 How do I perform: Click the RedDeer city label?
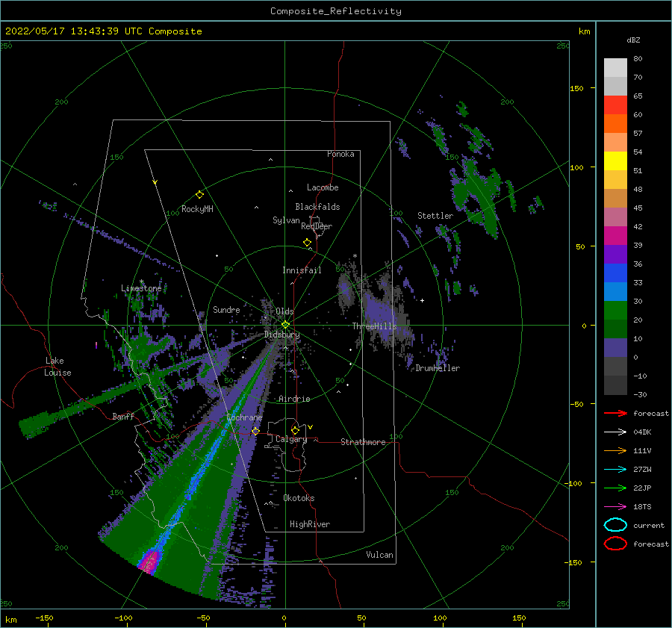317,226
